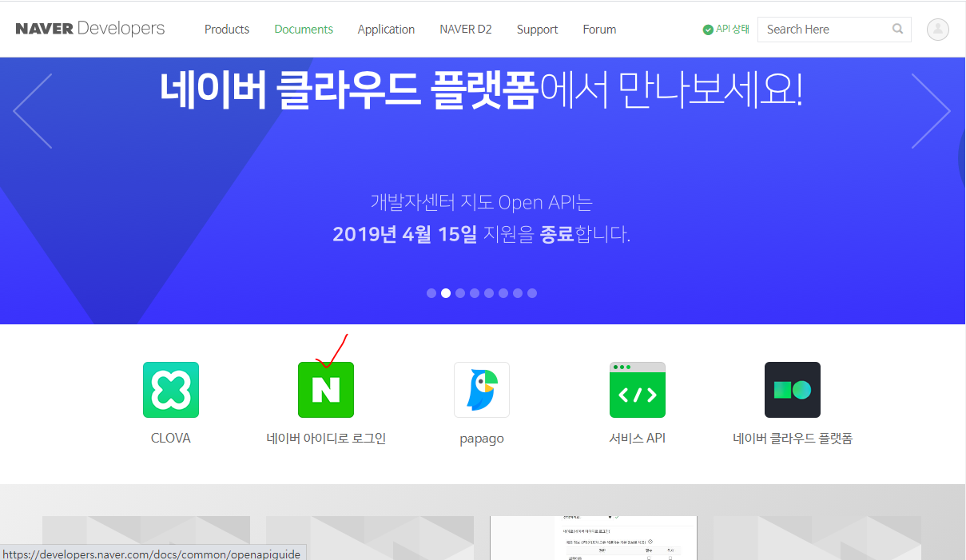The image size is (966, 560).
Task: Open the papago parrot icon
Action: 482,390
